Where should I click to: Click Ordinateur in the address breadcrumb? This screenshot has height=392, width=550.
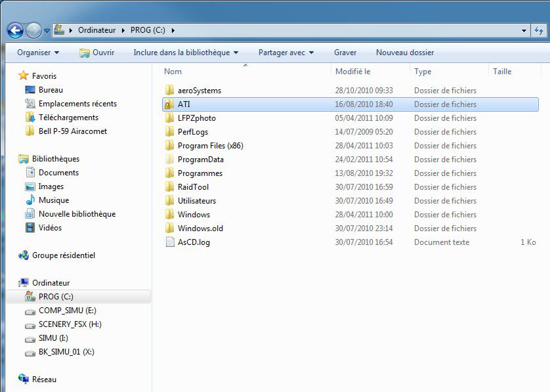tap(97, 30)
